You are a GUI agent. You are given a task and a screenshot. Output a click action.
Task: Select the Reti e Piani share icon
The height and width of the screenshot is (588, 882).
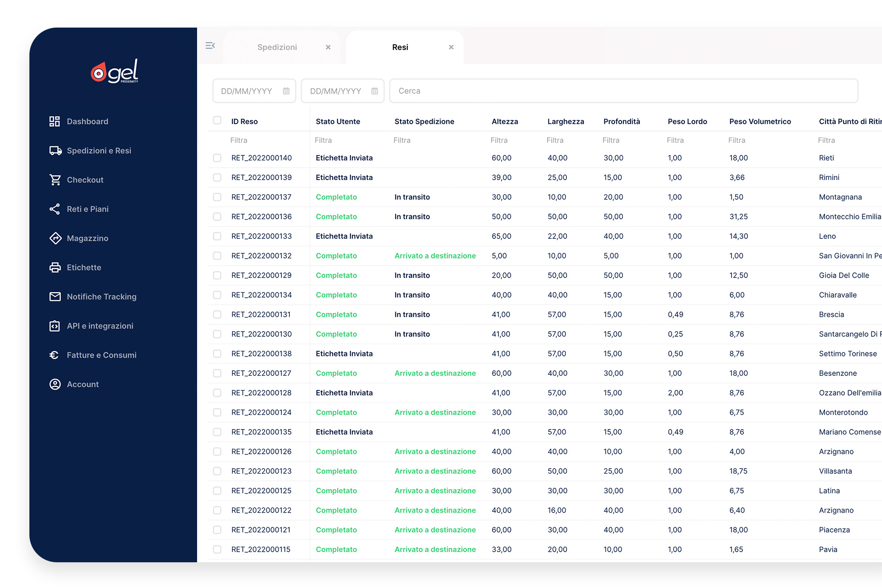tap(55, 209)
